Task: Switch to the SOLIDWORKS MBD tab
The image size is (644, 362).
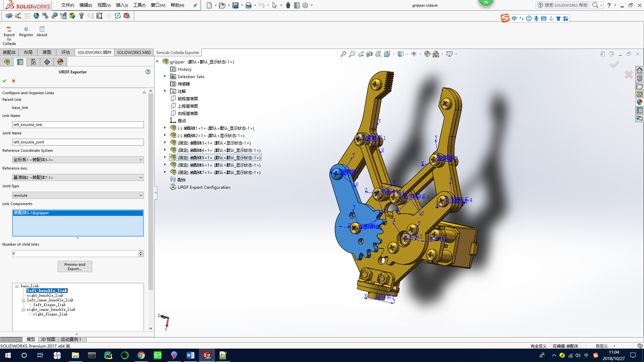Action: (x=133, y=52)
